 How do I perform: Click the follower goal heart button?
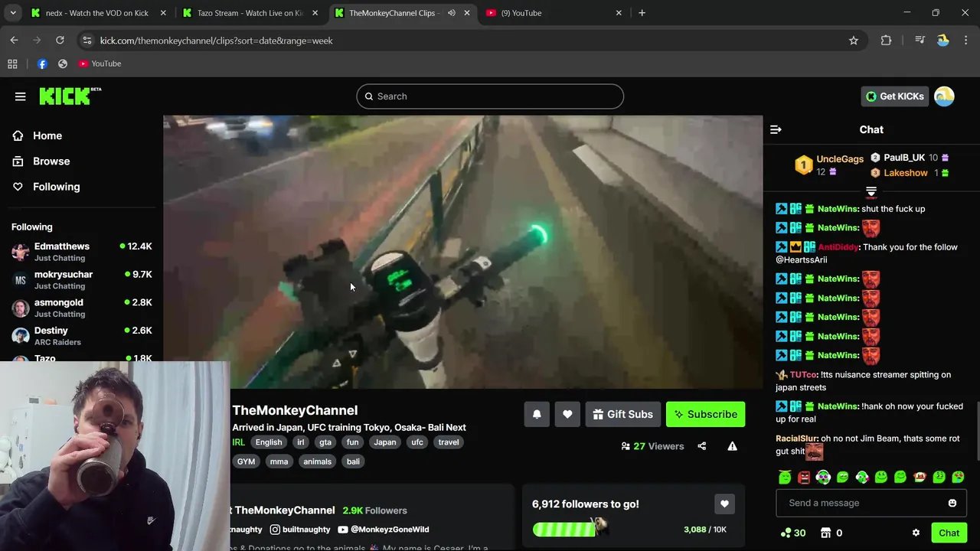click(x=724, y=504)
